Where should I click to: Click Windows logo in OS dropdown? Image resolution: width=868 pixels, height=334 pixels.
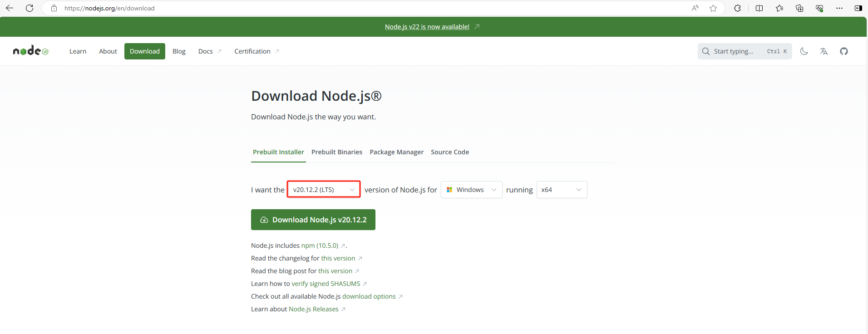click(x=449, y=190)
